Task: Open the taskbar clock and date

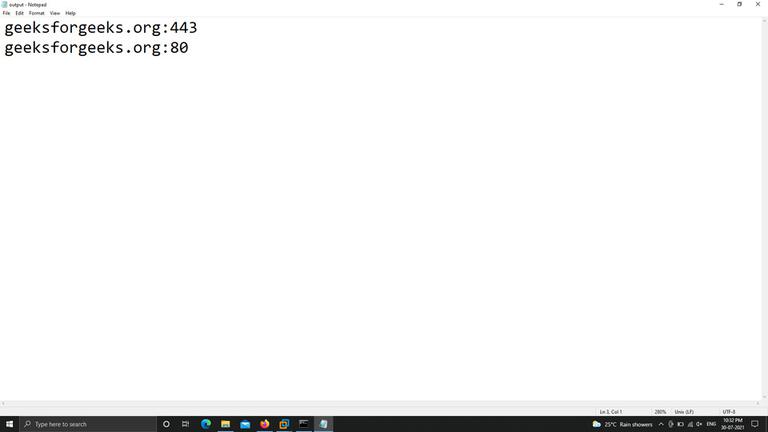Action: [732, 424]
